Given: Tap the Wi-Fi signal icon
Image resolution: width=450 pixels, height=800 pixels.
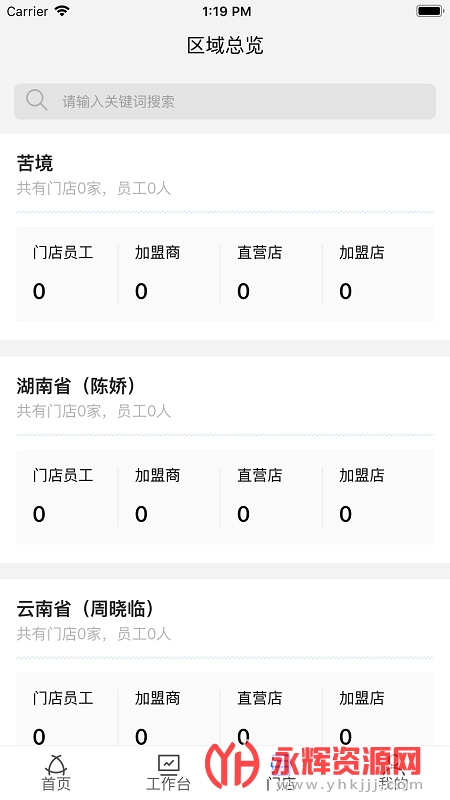Looking at the screenshot, I should [x=62, y=11].
